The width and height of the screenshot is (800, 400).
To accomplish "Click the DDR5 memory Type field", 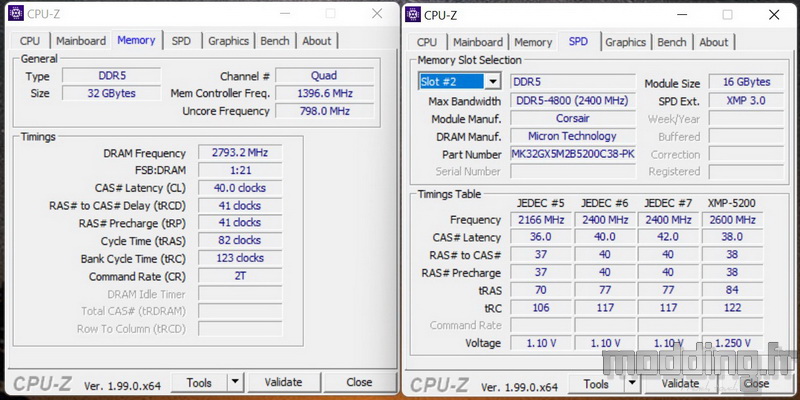I will (x=112, y=76).
